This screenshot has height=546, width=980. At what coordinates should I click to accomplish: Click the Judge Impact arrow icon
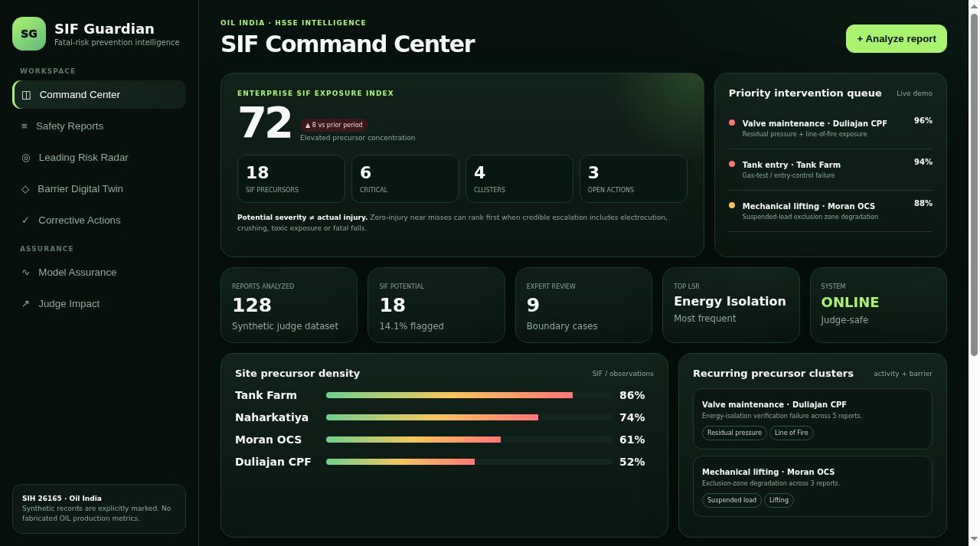[x=25, y=304]
